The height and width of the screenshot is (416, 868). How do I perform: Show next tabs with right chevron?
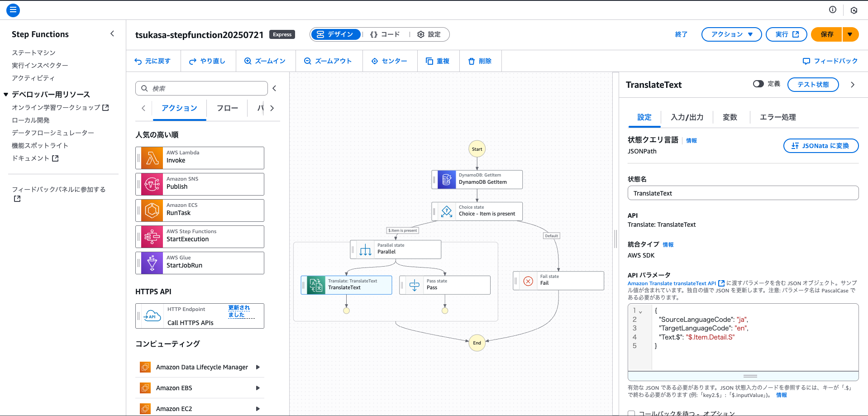(x=272, y=108)
